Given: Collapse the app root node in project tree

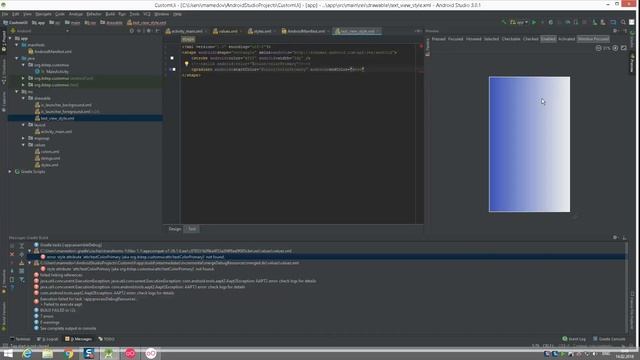Looking at the screenshot, I should coord(10,38).
